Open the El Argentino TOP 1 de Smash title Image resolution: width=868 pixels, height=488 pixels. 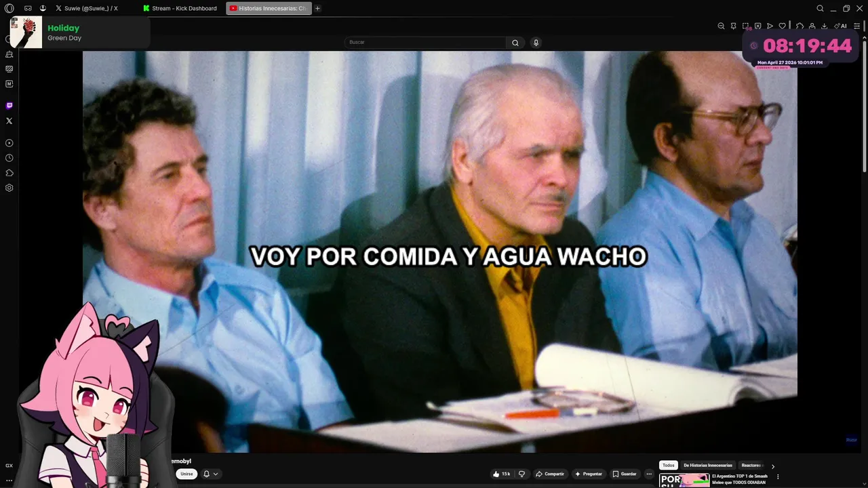point(739,479)
